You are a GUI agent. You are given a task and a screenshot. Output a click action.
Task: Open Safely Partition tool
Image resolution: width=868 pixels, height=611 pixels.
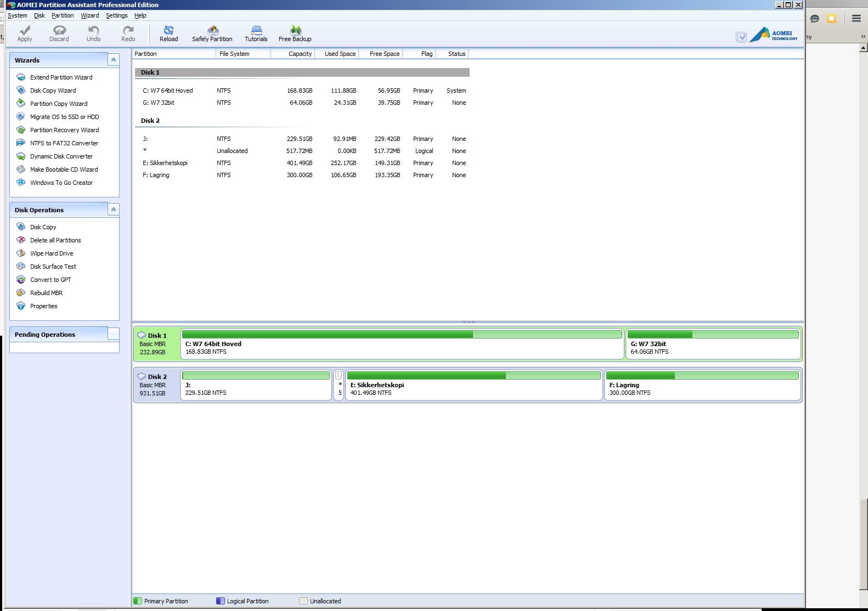pyautogui.click(x=212, y=33)
